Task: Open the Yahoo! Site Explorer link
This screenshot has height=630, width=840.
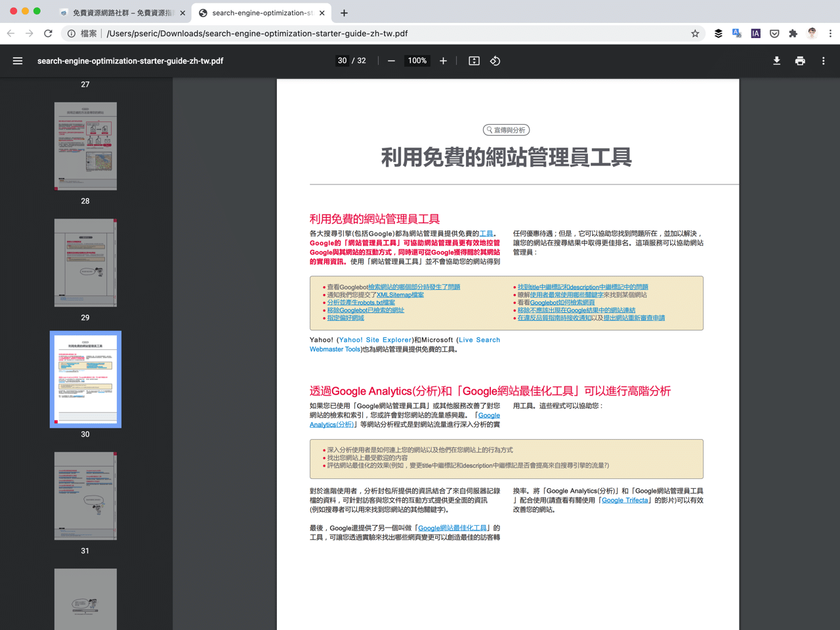Action: pos(375,340)
